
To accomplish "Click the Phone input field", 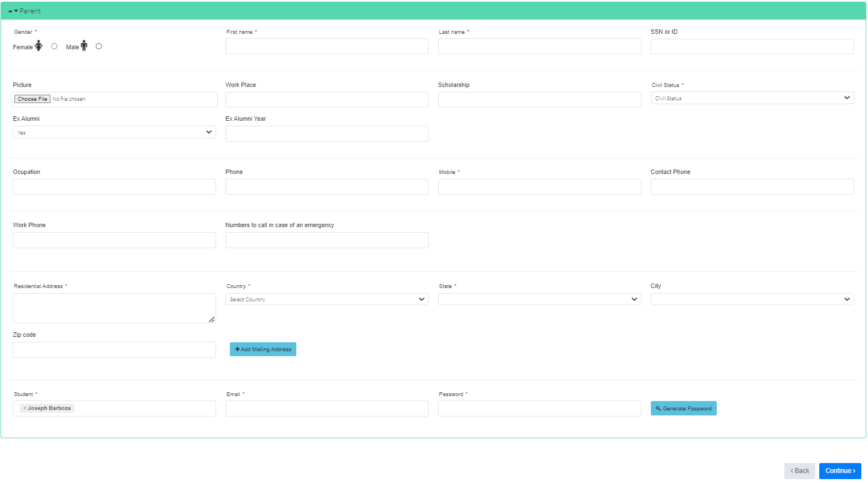I will (x=327, y=187).
